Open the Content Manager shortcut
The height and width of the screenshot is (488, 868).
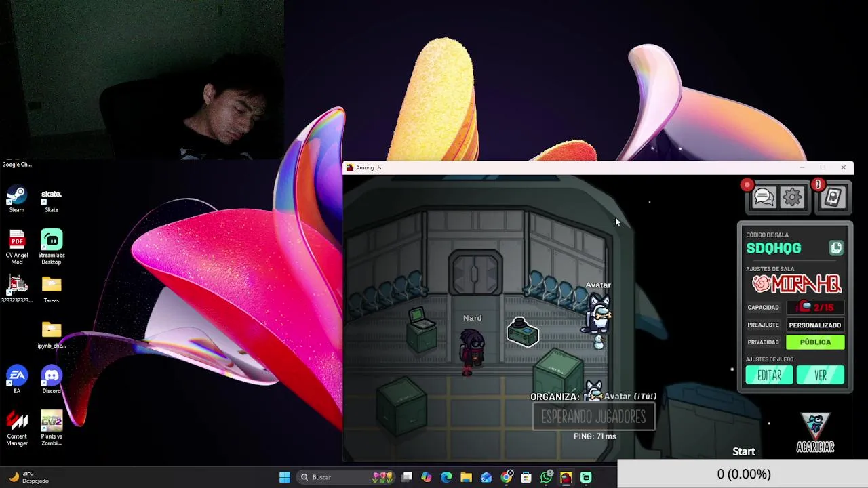click(x=17, y=428)
